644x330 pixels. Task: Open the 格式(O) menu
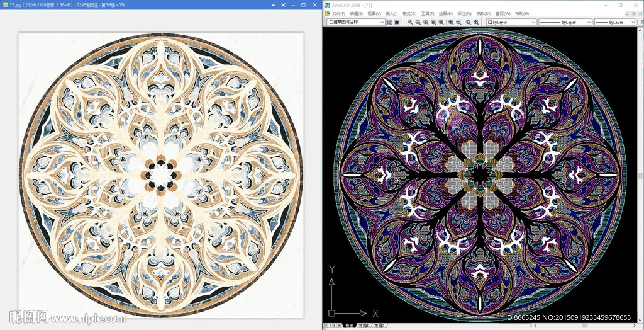pos(409,14)
